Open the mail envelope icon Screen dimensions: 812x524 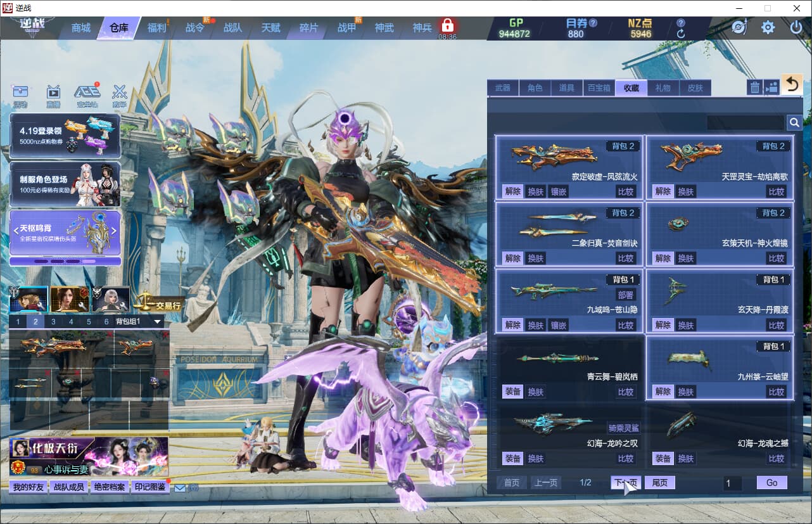[180, 488]
